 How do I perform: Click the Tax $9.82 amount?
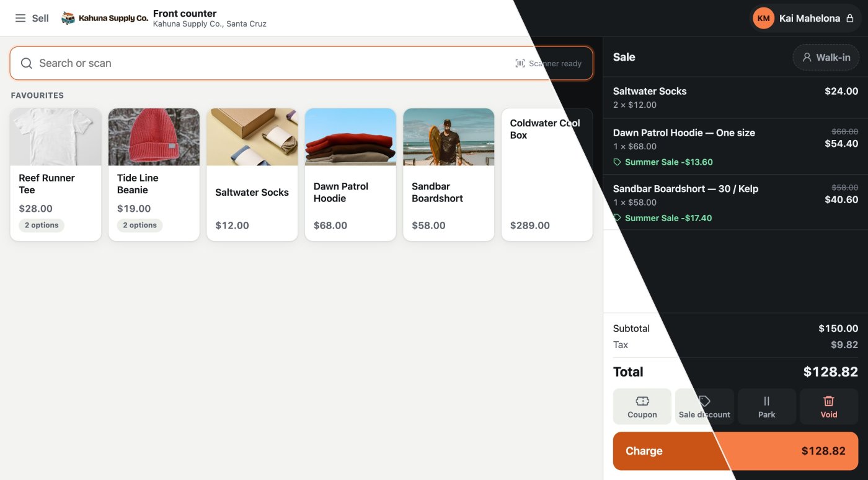coord(844,345)
